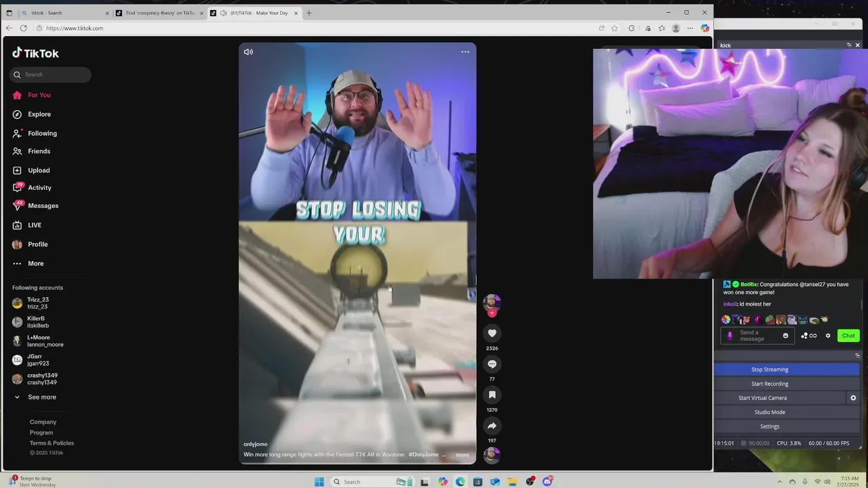Enable OBS Studio Mode
868x488 pixels.
point(770,412)
